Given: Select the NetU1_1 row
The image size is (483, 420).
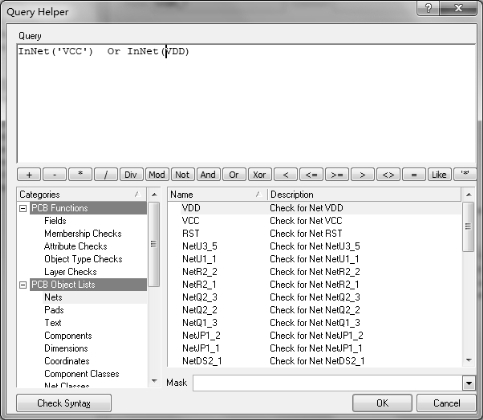Looking at the screenshot, I should pyautogui.click(x=314, y=259).
